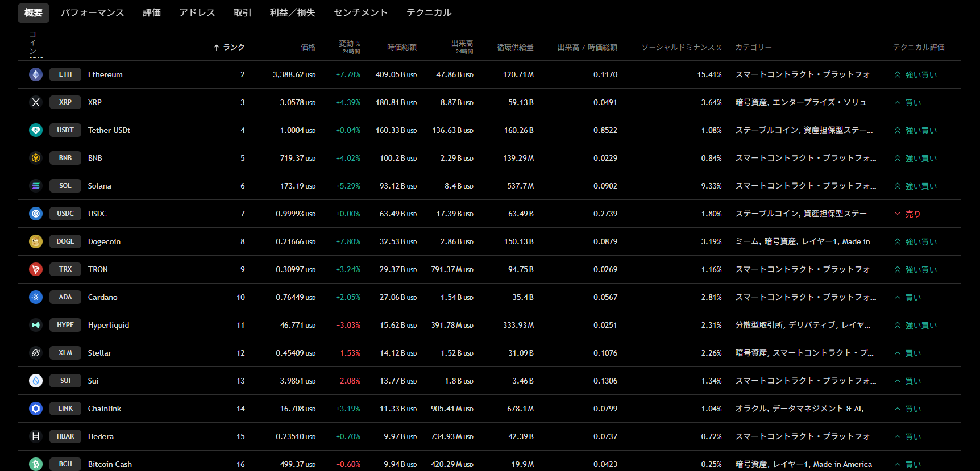Image resolution: width=980 pixels, height=471 pixels.
Task: Click the Bitcoin Cash logo icon
Action: [x=36, y=464]
